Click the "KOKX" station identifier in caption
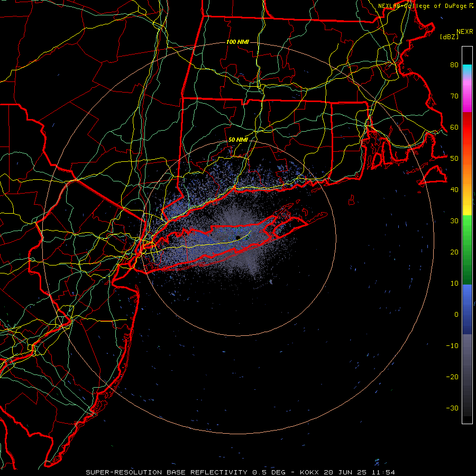476x476 pixels. coord(309,472)
